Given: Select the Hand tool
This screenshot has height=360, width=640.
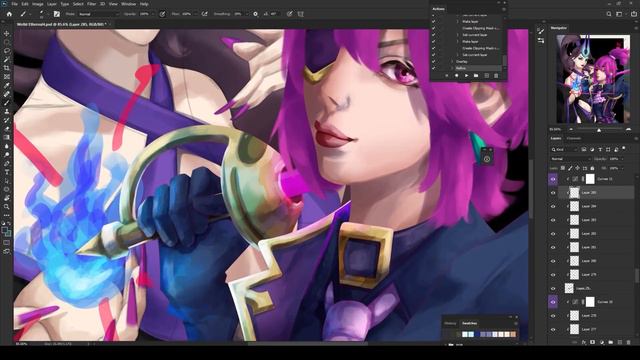Looking at the screenshot, I should tap(7, 198).
